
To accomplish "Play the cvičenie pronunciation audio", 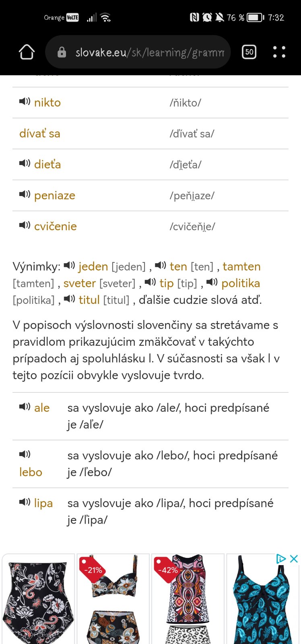I will 25,225.
